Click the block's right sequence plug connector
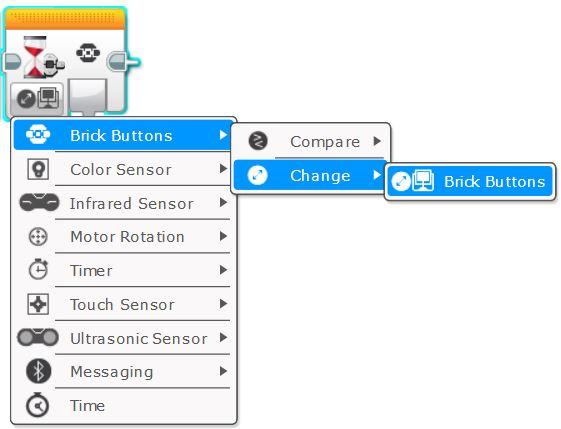Image resolution: width=561 pixels, height=429 pixels. 124,62
